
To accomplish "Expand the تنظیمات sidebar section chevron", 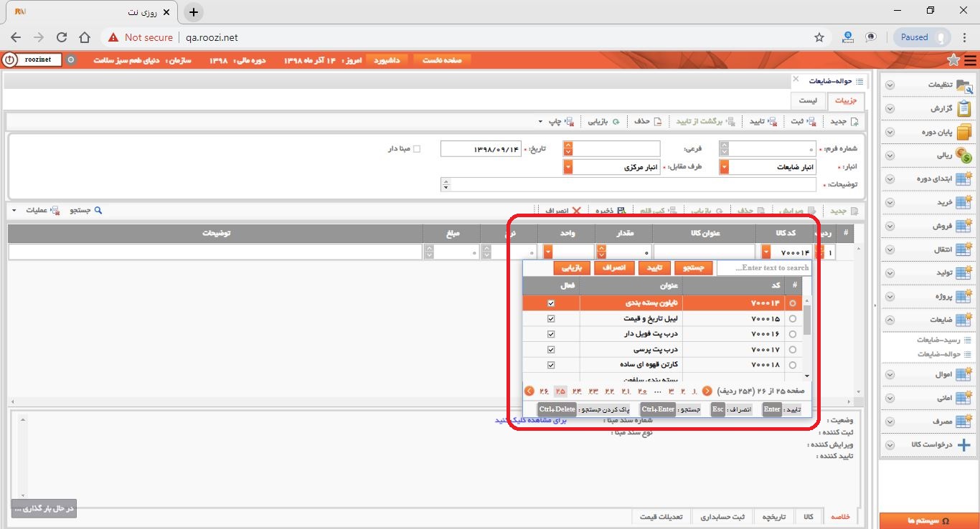I will 890,85.
